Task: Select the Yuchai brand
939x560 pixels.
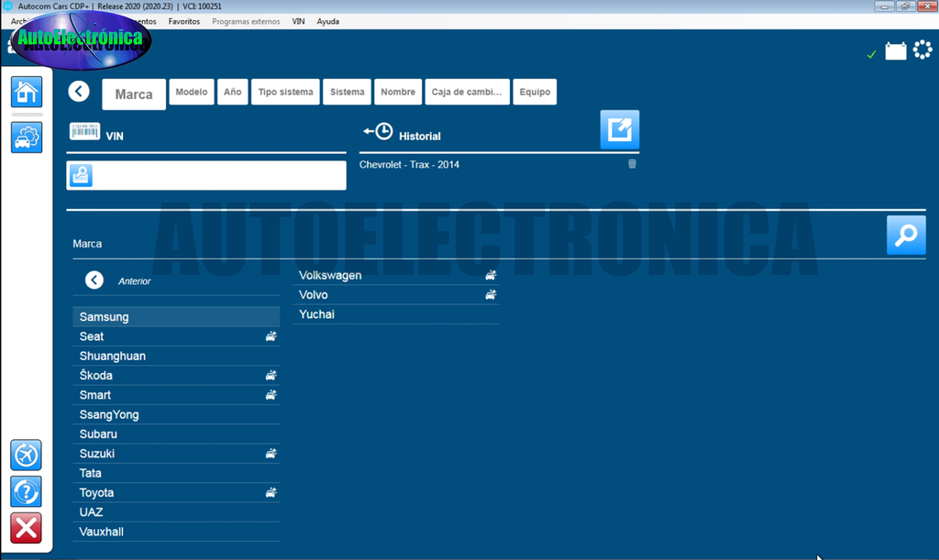Action: click(396, 314)
